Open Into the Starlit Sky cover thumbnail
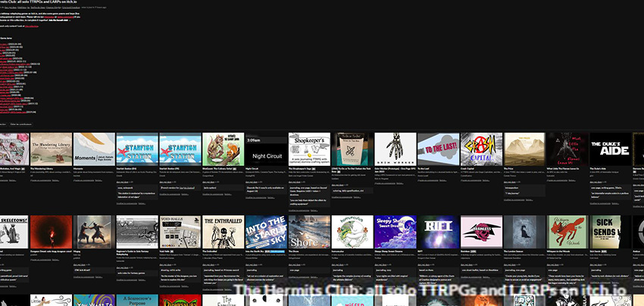 coord(266,232)
